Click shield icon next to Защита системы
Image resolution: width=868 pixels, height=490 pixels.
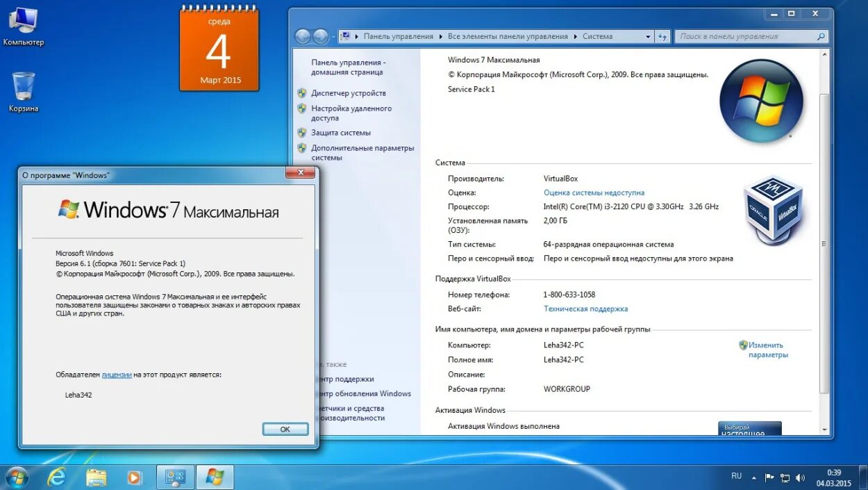[302, 132]
